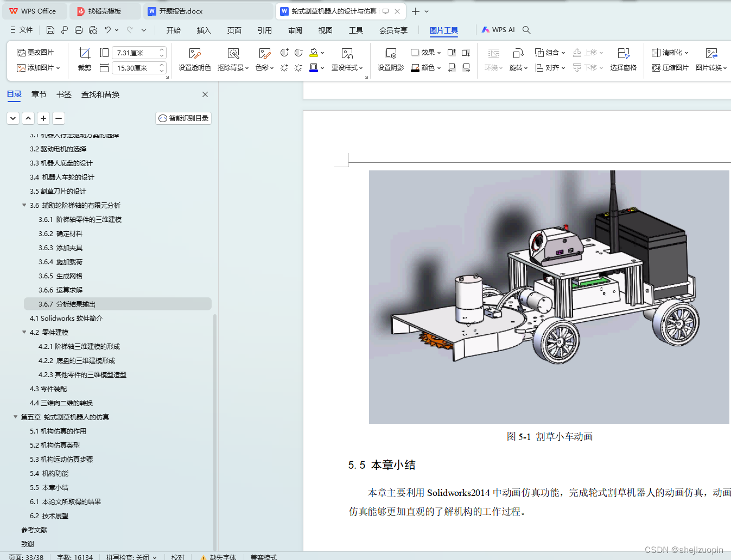Click the increase contrast icon
This screenshot has width=731, height=560.
[284, 53]
